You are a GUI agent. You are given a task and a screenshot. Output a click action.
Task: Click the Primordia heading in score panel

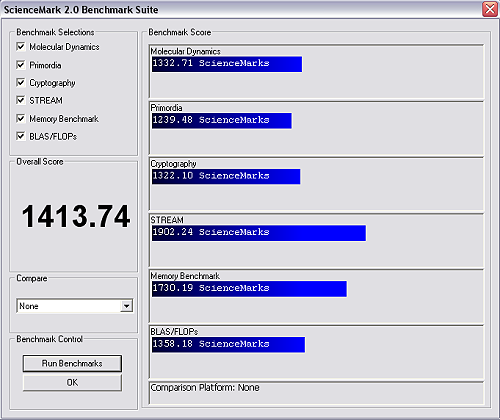(x=166, y=108)
